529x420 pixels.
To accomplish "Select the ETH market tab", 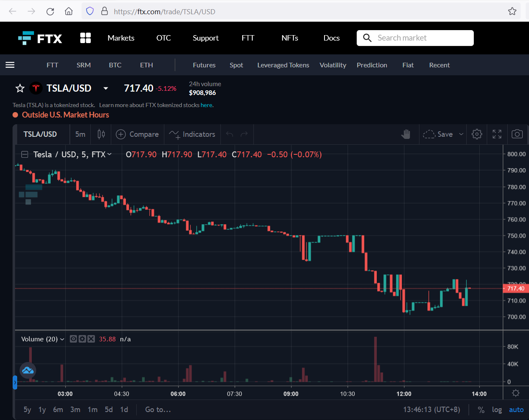I will 146,65.
